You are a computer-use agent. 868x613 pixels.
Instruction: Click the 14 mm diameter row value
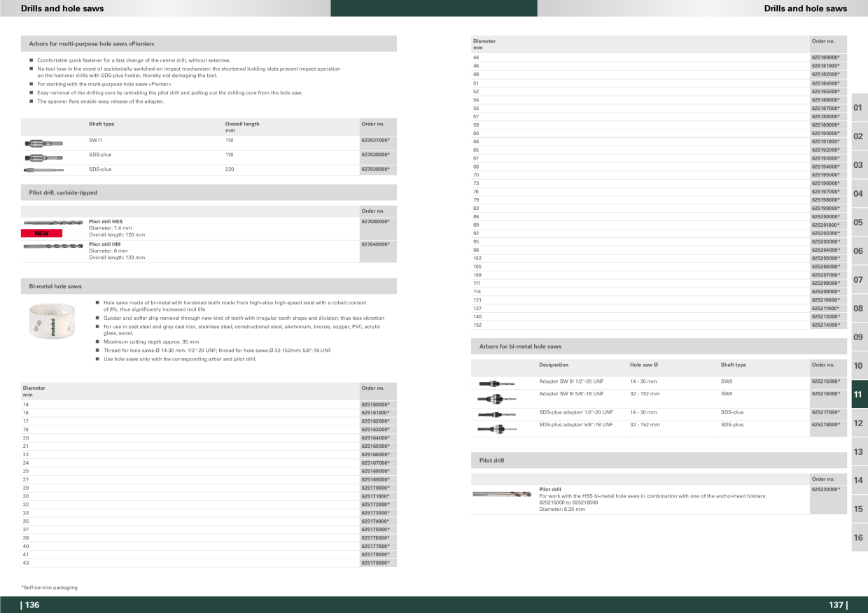tap(26, 404)
